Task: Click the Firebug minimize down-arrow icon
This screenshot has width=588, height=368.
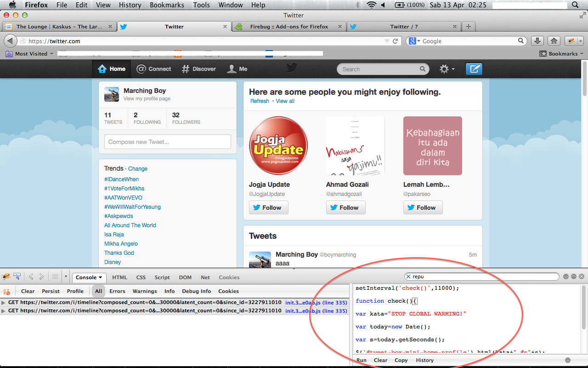Action: coord(566,277)
